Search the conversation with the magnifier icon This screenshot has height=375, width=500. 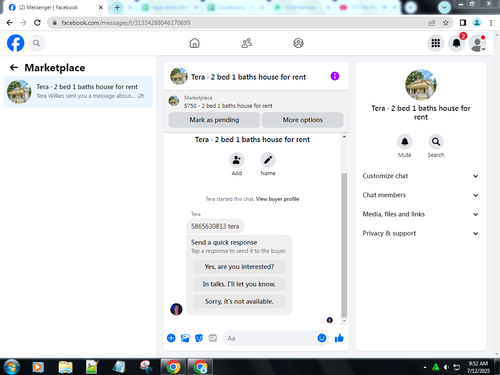click(x=436, y=142)
